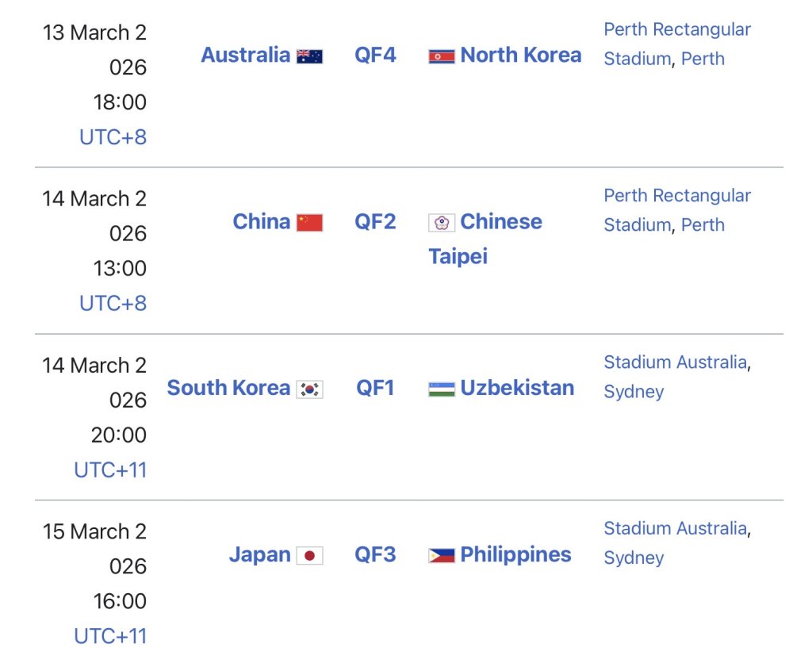
Task: Open Perth Rectangular Stadium link in QF4 row
Action: (676, 30)
